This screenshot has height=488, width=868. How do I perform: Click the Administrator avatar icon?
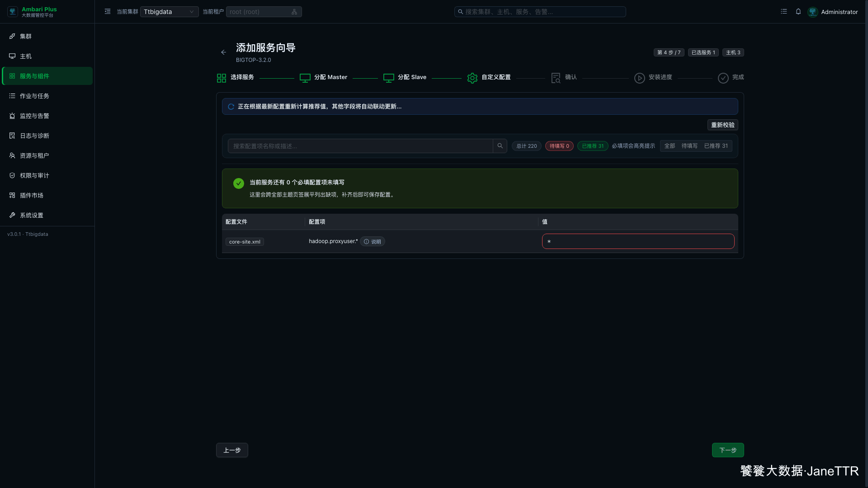tap(813, 12)
